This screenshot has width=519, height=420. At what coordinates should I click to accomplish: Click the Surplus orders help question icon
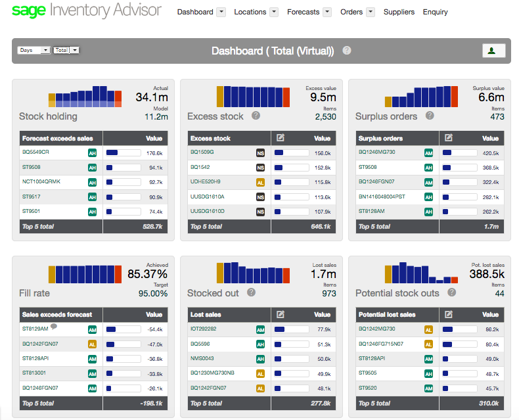click(x=430, y=116)
